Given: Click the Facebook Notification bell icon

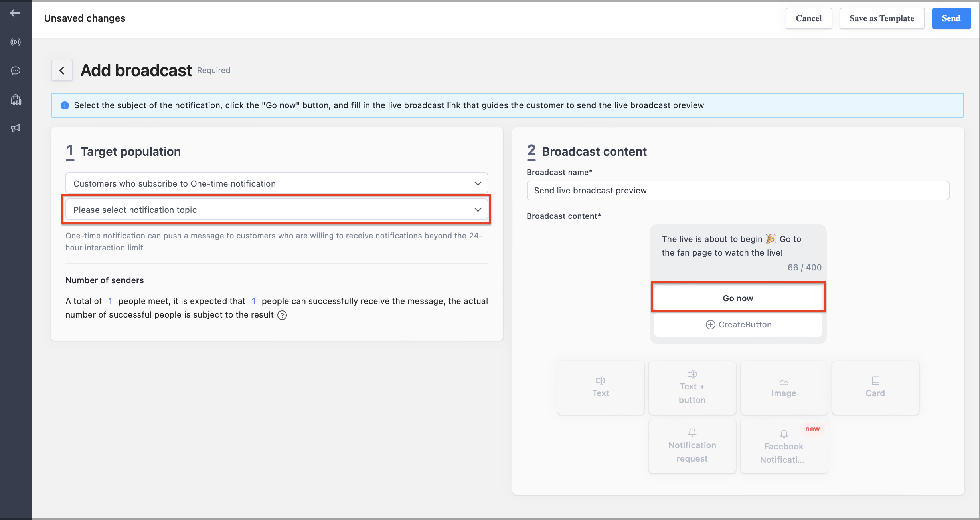Looking at the screenshot, I should click(x=784, y=434).
